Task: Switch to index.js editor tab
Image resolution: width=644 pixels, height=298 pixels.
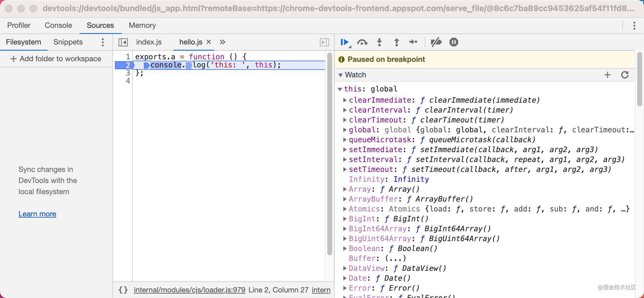Action: click(149, 42)
